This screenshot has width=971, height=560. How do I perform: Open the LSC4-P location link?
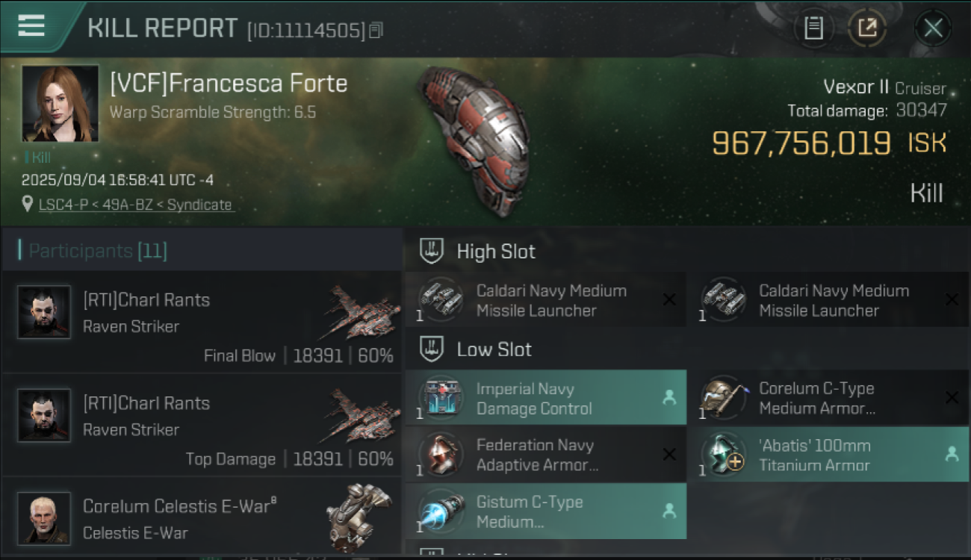(135, 205)
